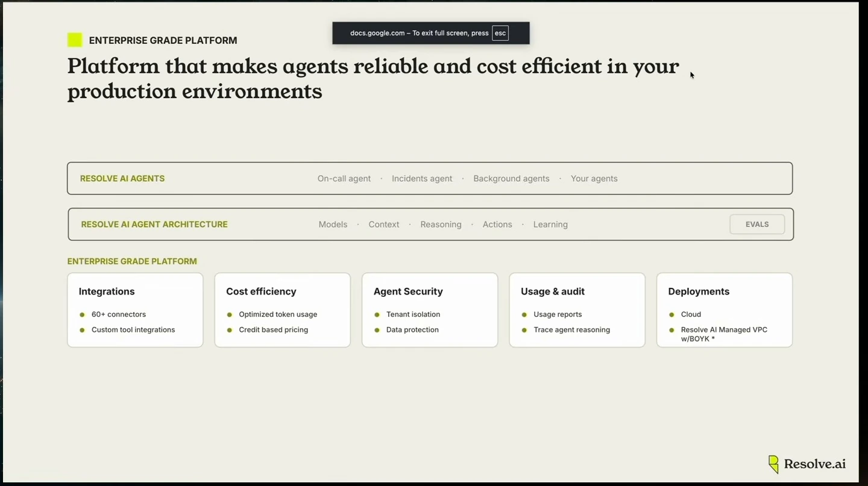Click 'Data protection' bullet text
This screenshot has height=486, width=868.
[x=412, y=329]
